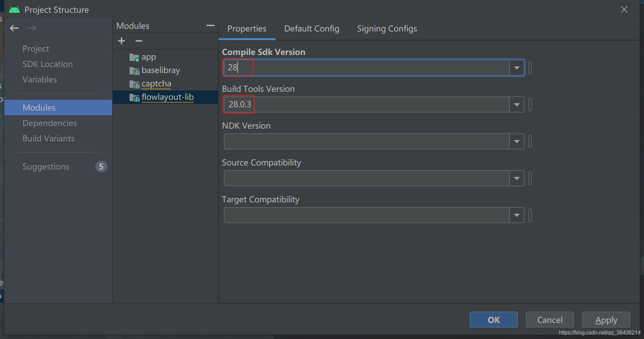
Task: Select the app module
Action: click(x=149, y=57)
